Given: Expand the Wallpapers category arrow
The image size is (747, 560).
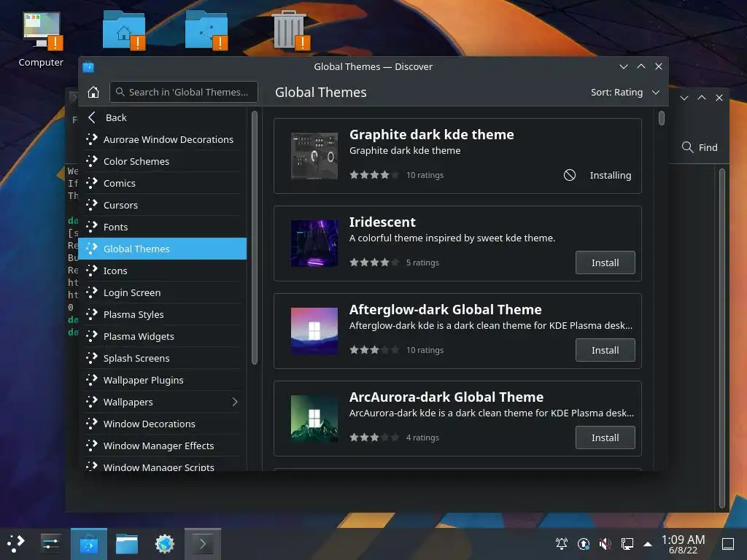Looking at the screenshot, I should 235,402.
